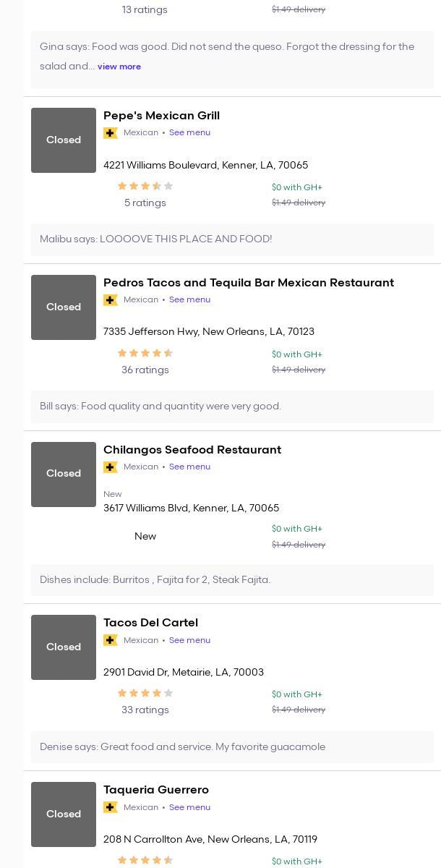Image resolution: width=441 pixels, height=868 pixels.
Task: Click star rating of Pepe's Mexican Grill
Action: pyautogui.click(x=145, y=187)
